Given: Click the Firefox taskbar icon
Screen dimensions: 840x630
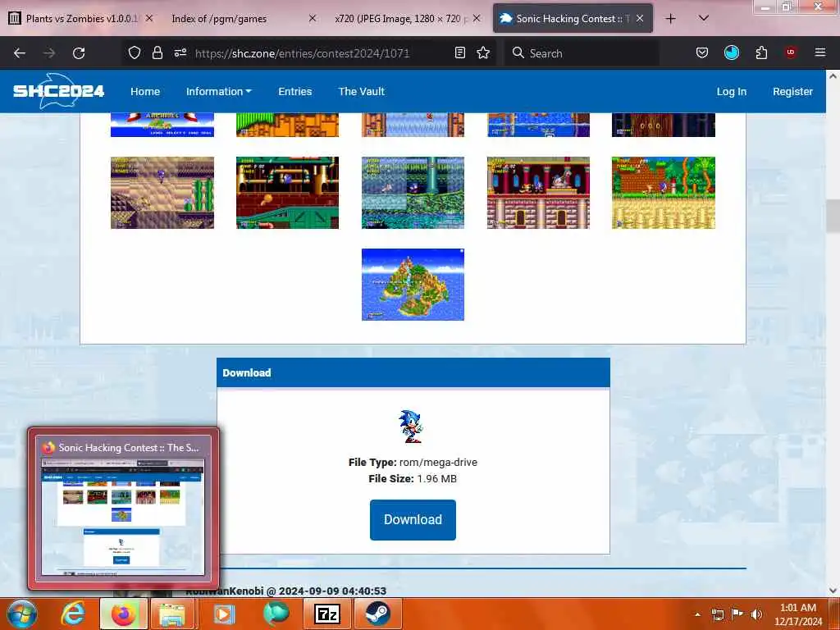Looking at the screenshot, I should [x=123, y=614].
